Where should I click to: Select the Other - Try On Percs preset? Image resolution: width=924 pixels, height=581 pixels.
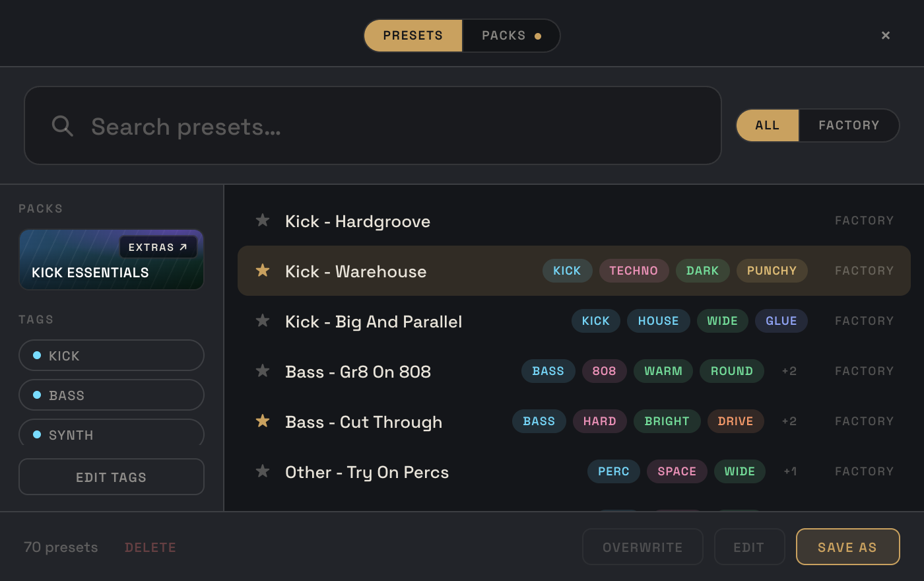pyautogui.click(x=367, y=472)
